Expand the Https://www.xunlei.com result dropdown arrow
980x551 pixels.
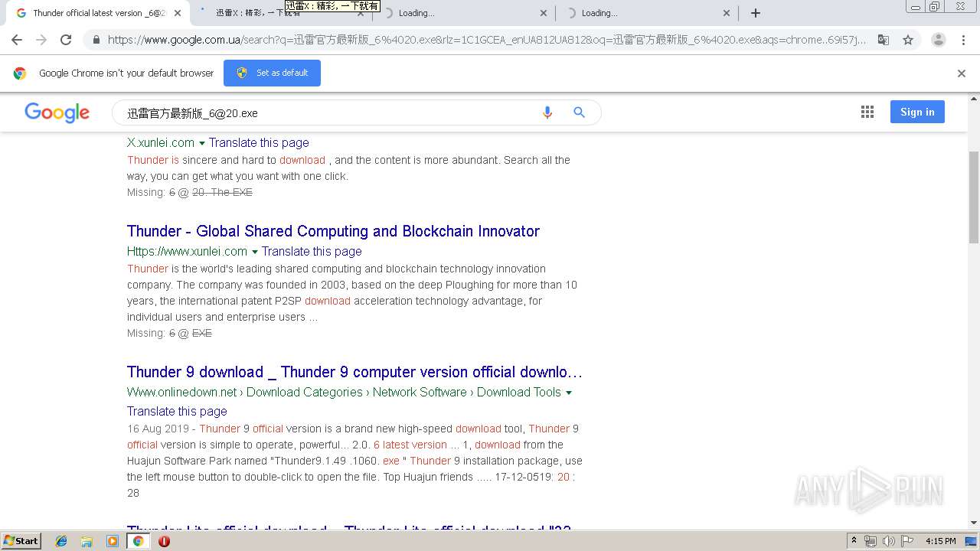[255, 252]
